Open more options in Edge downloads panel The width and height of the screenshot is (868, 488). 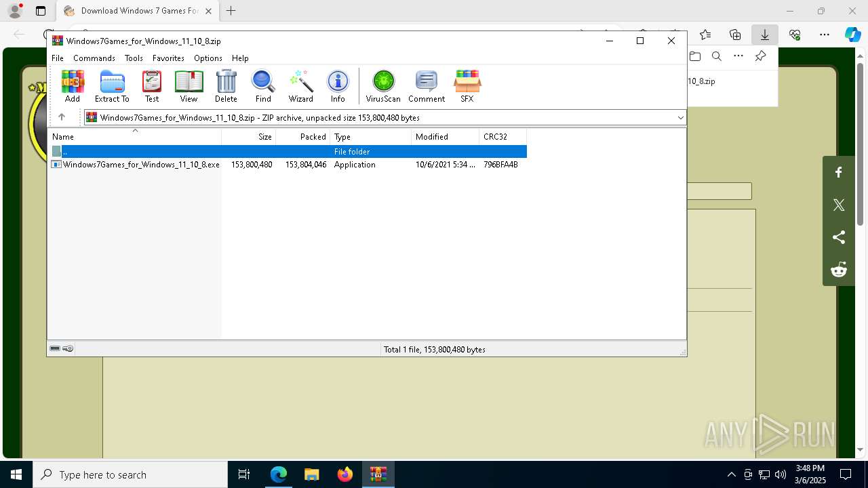point(738,56)
